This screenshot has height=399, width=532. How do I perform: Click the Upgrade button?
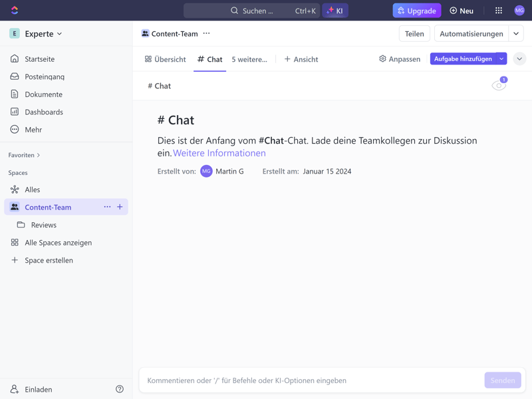click(416, 11)
